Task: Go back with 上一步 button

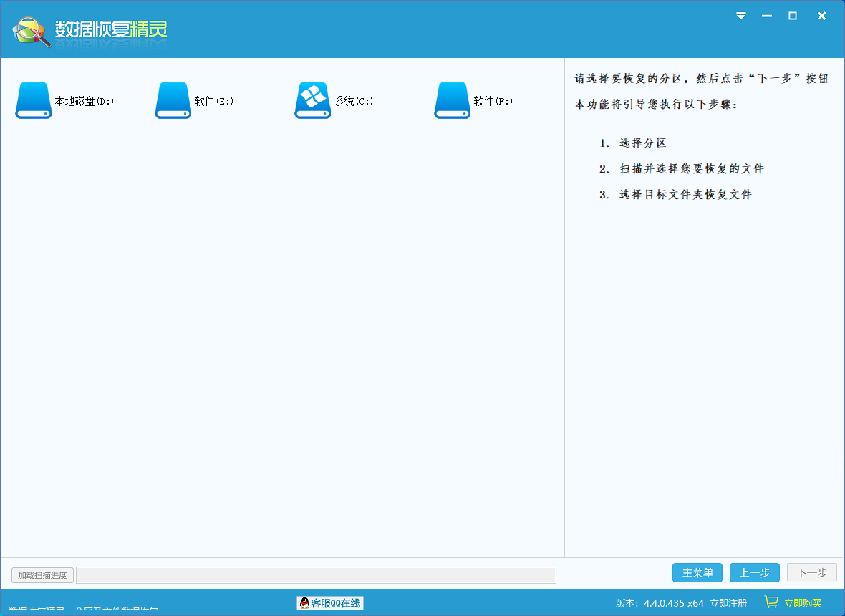Action: (755, 573)
